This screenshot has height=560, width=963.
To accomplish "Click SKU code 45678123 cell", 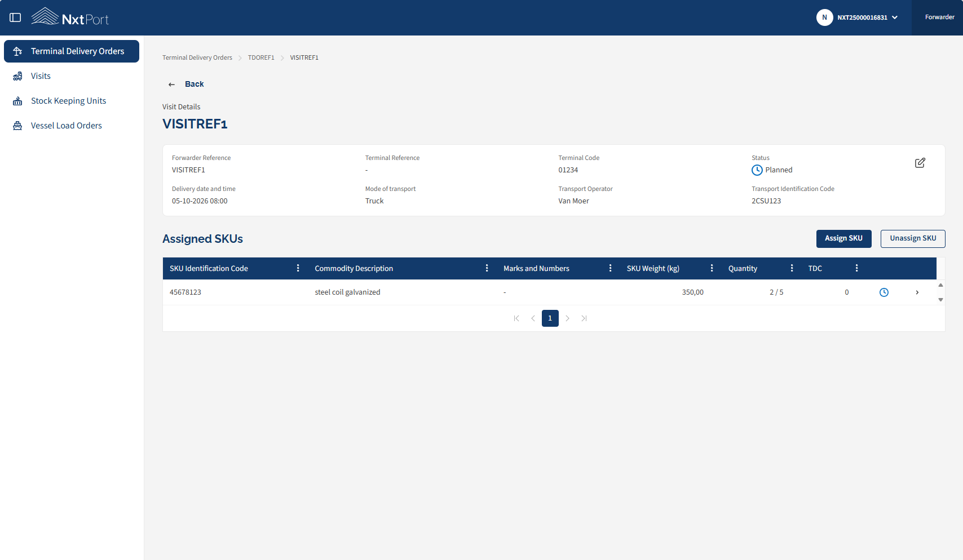I will pos(185,292).
